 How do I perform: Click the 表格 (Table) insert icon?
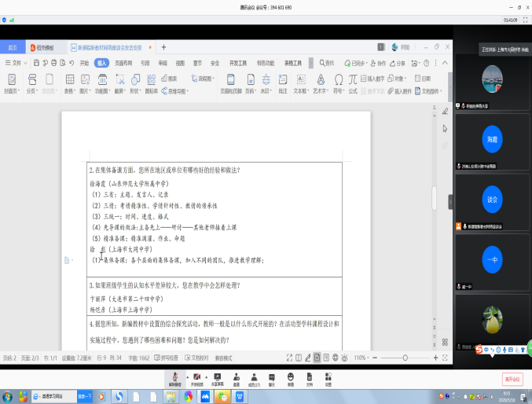(68, 80)
